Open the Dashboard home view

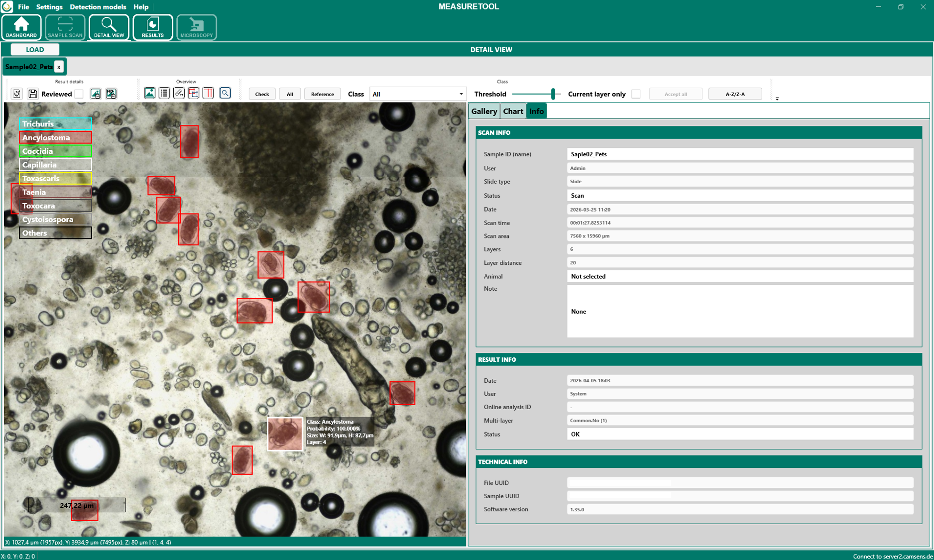click(21, 27)
